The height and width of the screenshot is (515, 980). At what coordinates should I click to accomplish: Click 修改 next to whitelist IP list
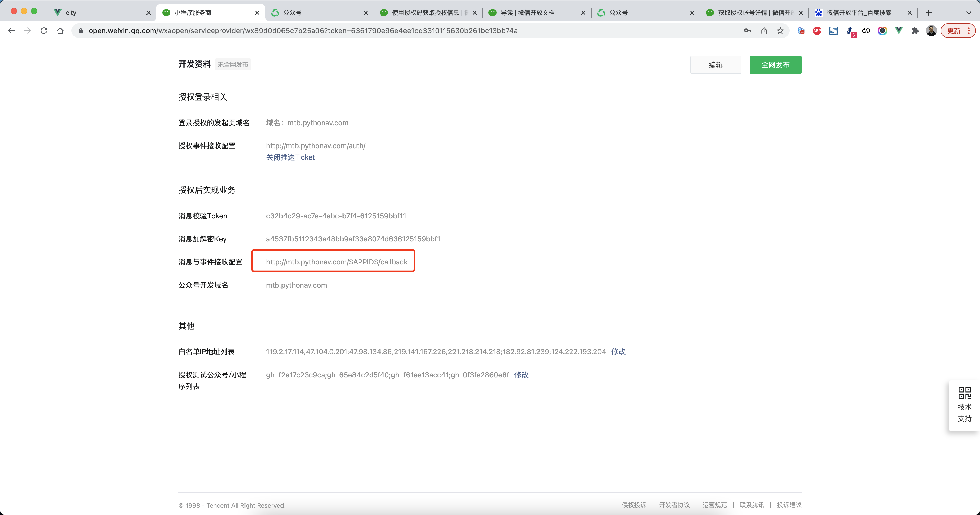(618, 351)
